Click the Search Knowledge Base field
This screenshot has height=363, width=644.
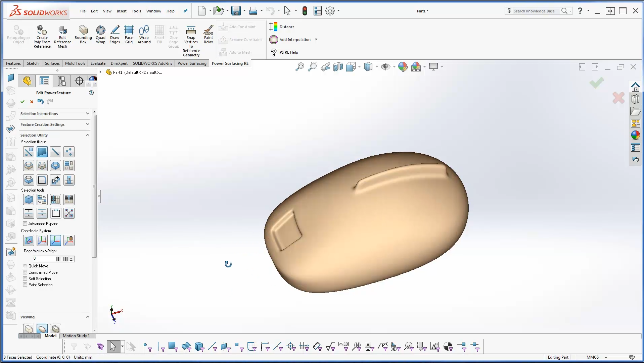coord(534,11)
